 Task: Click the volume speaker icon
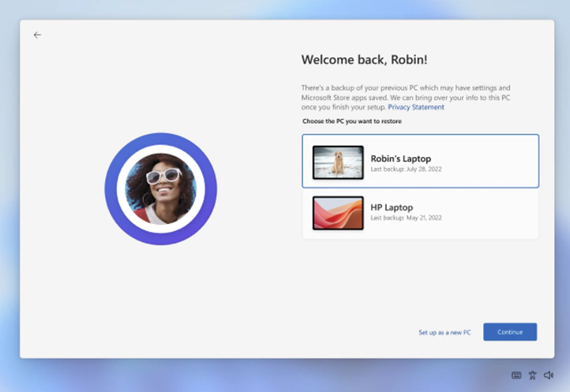(549, 375)
